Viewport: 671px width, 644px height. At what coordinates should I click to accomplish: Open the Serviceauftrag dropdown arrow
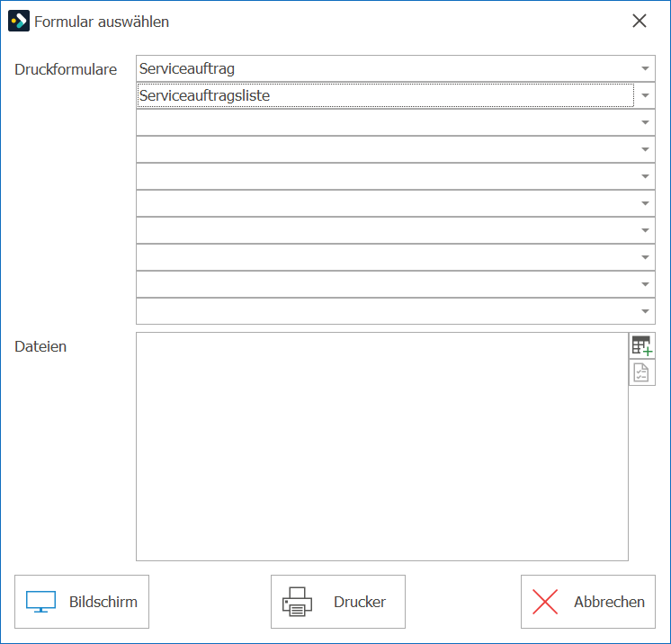645,68
